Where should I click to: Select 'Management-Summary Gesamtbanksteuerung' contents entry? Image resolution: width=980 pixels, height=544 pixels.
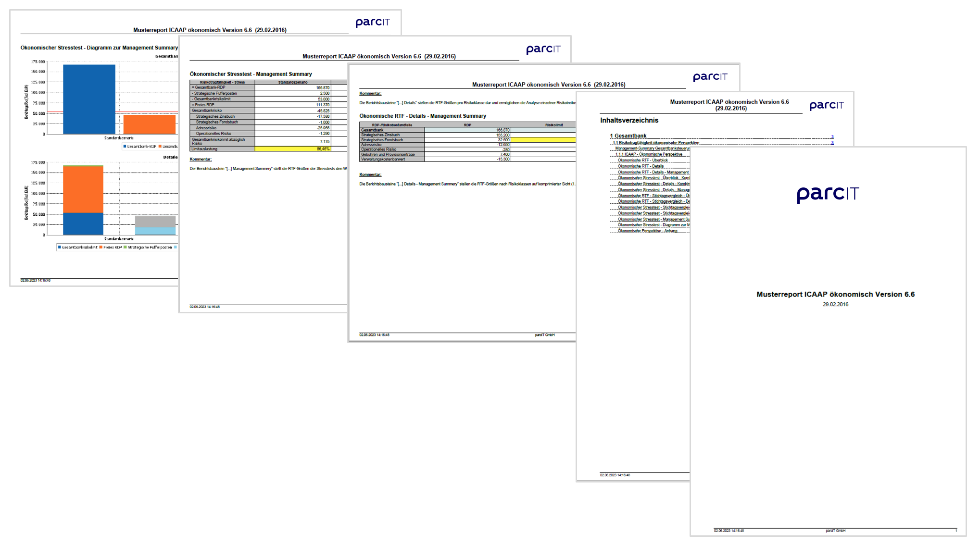pyautogui.click(x=652, y=148)
